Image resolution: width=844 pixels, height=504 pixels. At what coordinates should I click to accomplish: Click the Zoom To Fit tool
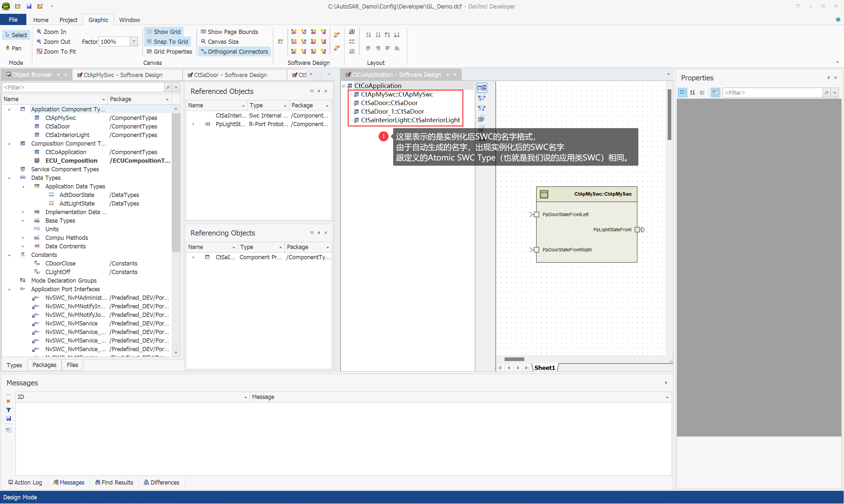point(56,51)
